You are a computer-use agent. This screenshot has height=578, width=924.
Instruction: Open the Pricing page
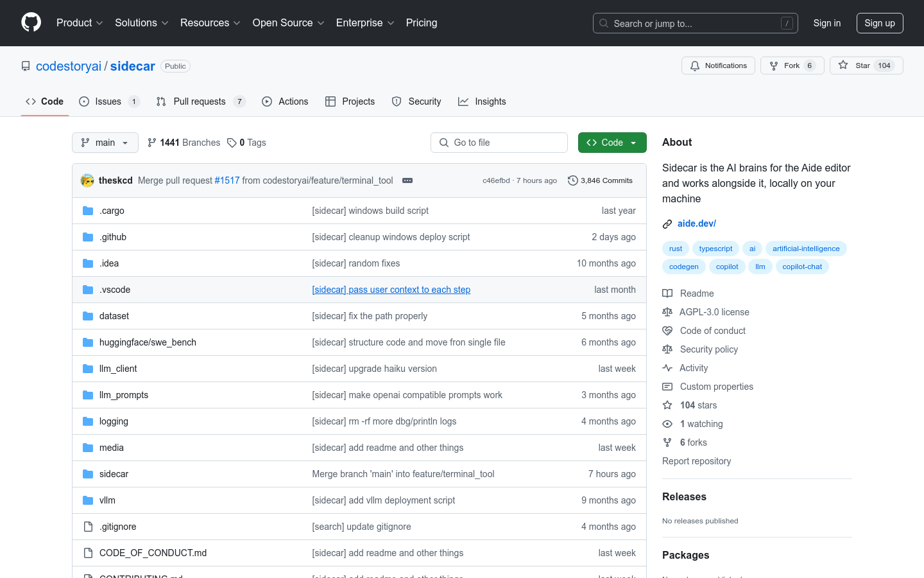422,23
